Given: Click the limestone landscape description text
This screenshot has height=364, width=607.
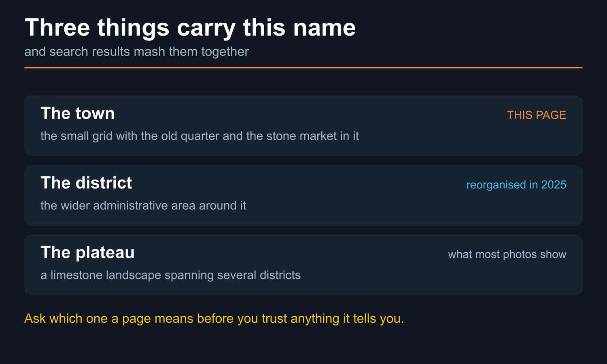Looking at the screenshot, I should pyautogui.click(x=170, y=275).
